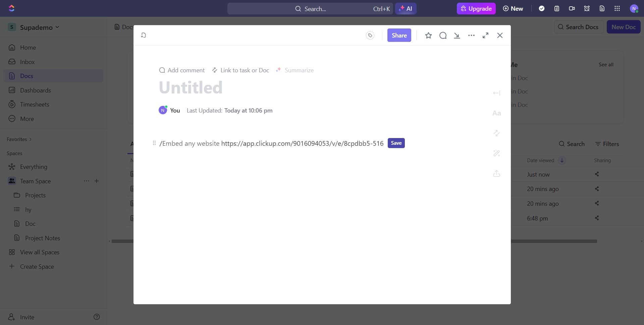The width and height of the screenshot is (644, 325).
Task: Click the Untitled document title field
Action: [191, 87]
